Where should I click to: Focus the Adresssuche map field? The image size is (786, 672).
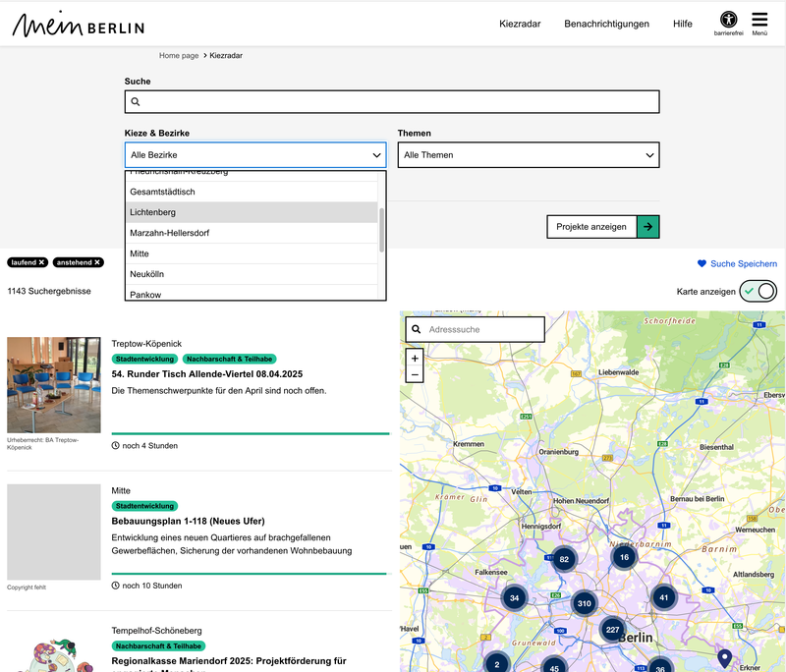476,329
